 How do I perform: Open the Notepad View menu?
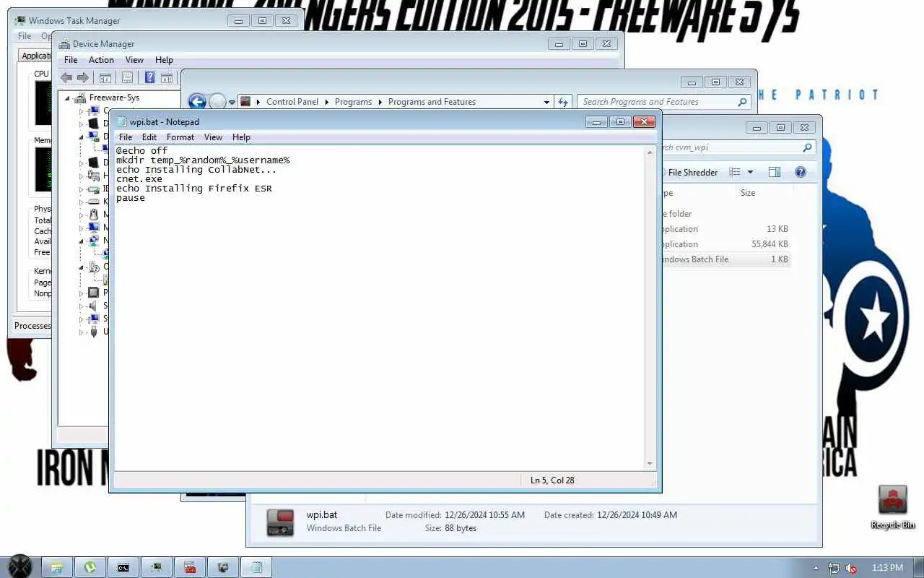(x=213, y=137)
